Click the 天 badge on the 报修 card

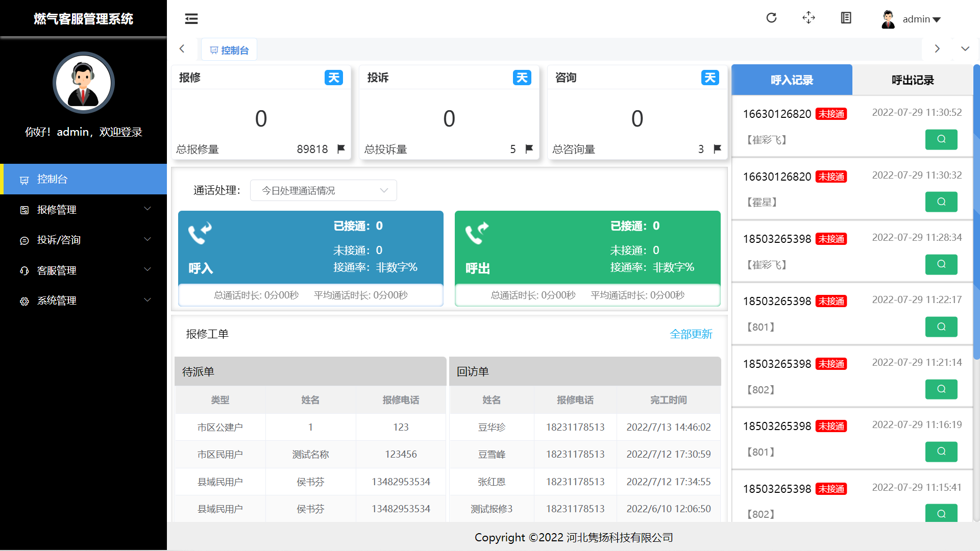tap(334, 78)
